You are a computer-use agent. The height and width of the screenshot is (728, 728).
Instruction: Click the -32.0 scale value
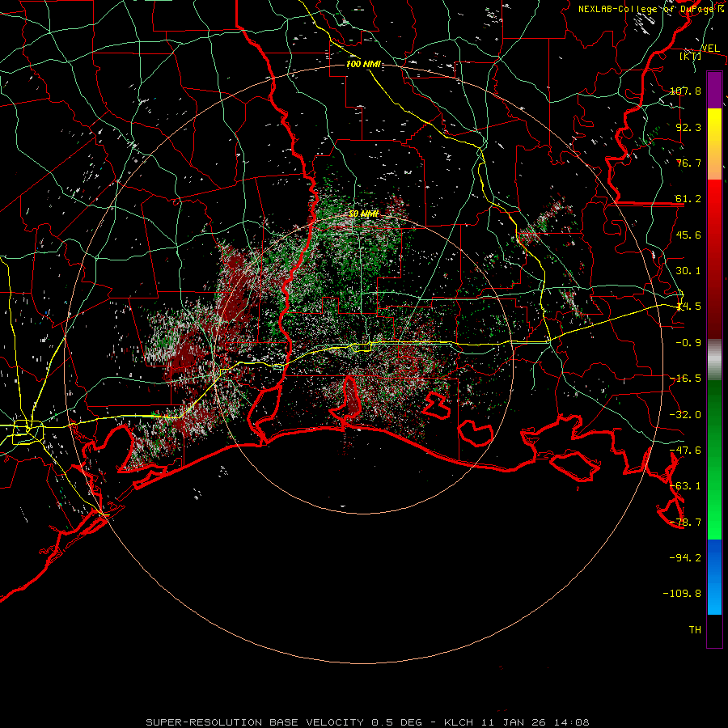click(685, 415)
